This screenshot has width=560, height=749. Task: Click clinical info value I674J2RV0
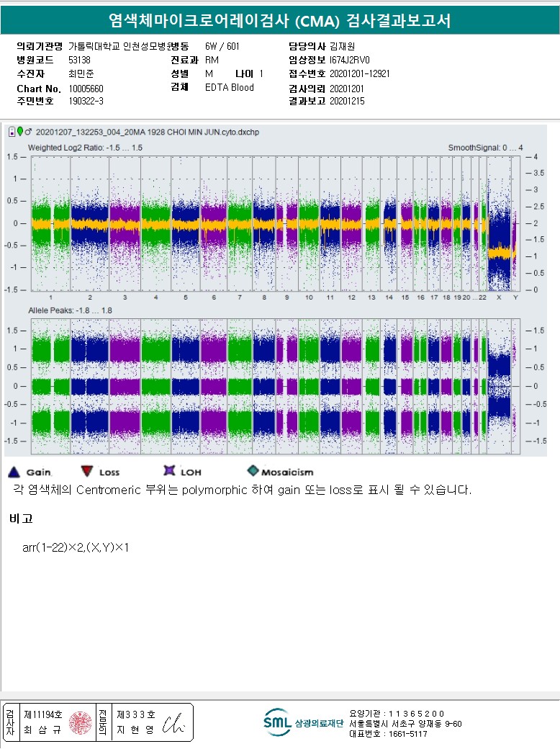pos(350,60)
